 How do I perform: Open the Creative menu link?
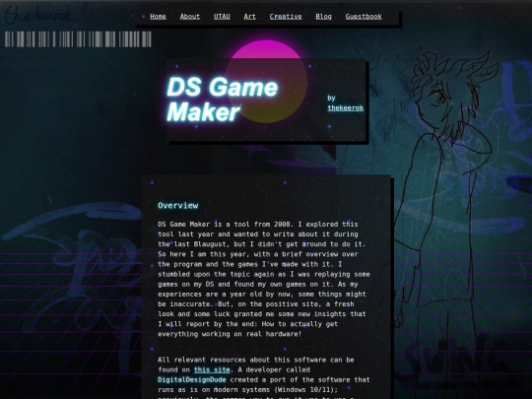click(286, 17)
